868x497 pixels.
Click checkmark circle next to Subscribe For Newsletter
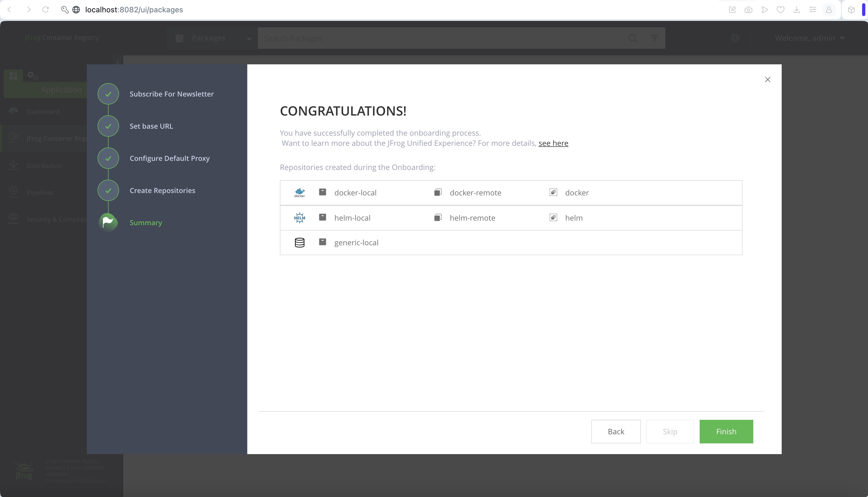click(108, 94)
